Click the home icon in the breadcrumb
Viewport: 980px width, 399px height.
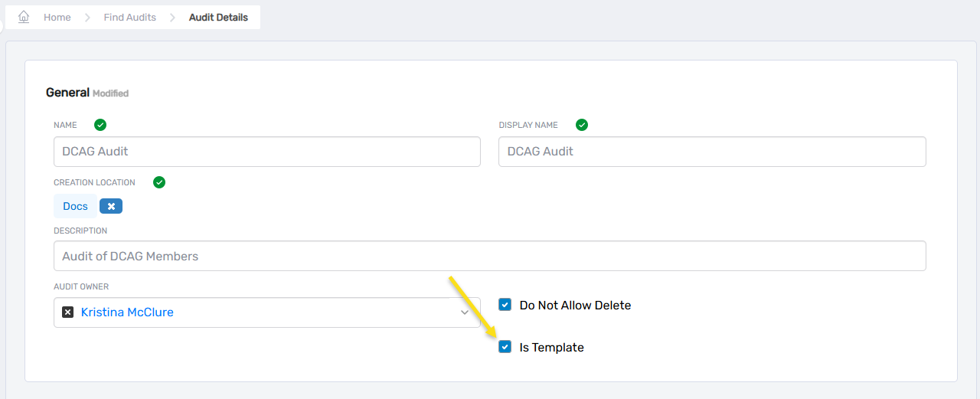(x=24, y=17)
